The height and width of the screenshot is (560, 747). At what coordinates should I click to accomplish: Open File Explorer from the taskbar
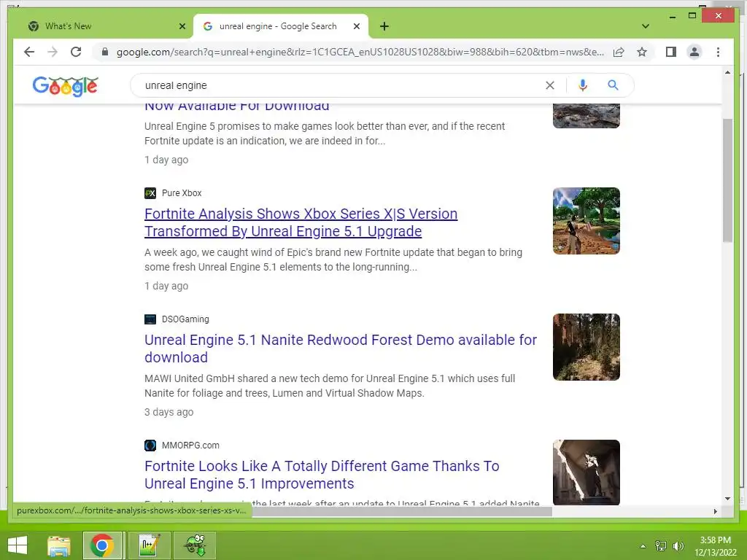tap(59, 545)
